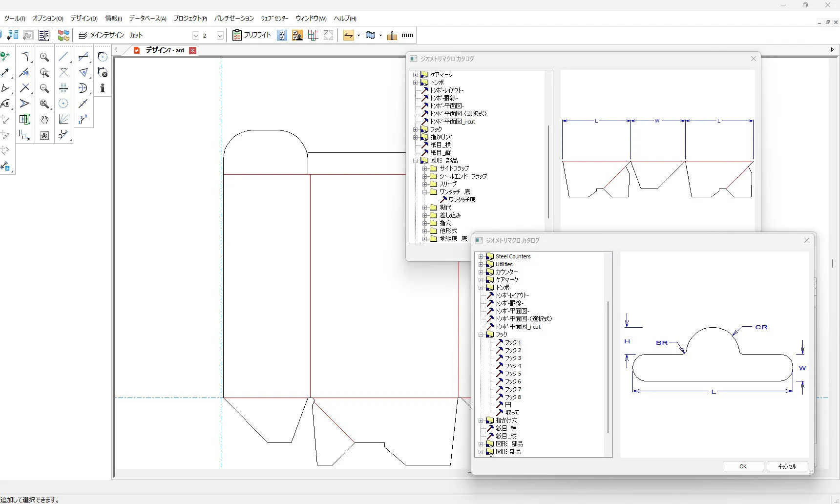Expand the 指かけ穴 folder in front catalog
The width and height of the screenshot is (840, 504).
coord(481,420)
